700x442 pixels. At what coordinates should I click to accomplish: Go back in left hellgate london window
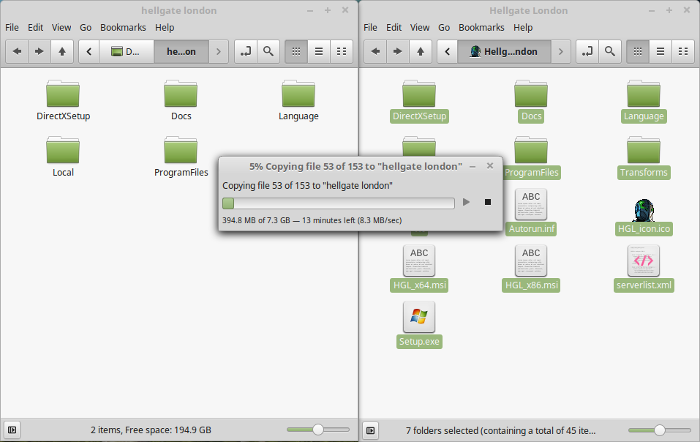(17, 51)
